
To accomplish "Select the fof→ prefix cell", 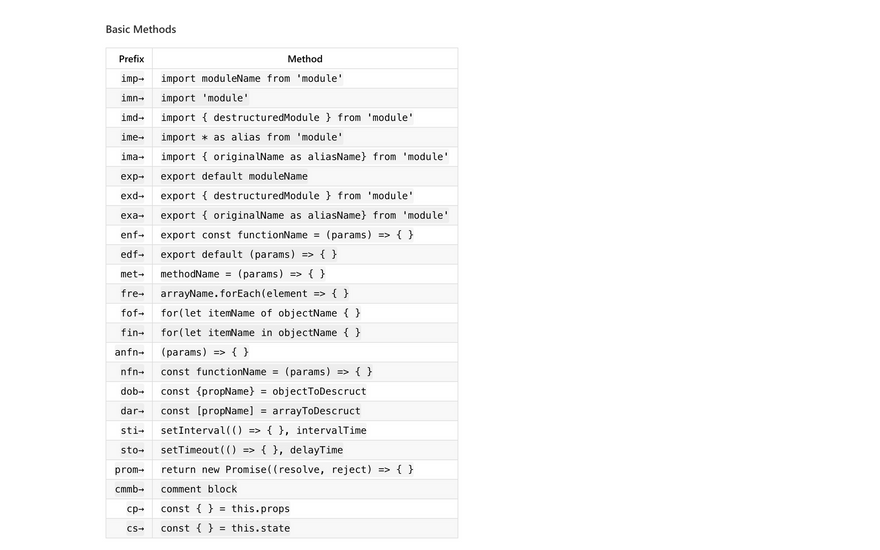I will 132,313.
